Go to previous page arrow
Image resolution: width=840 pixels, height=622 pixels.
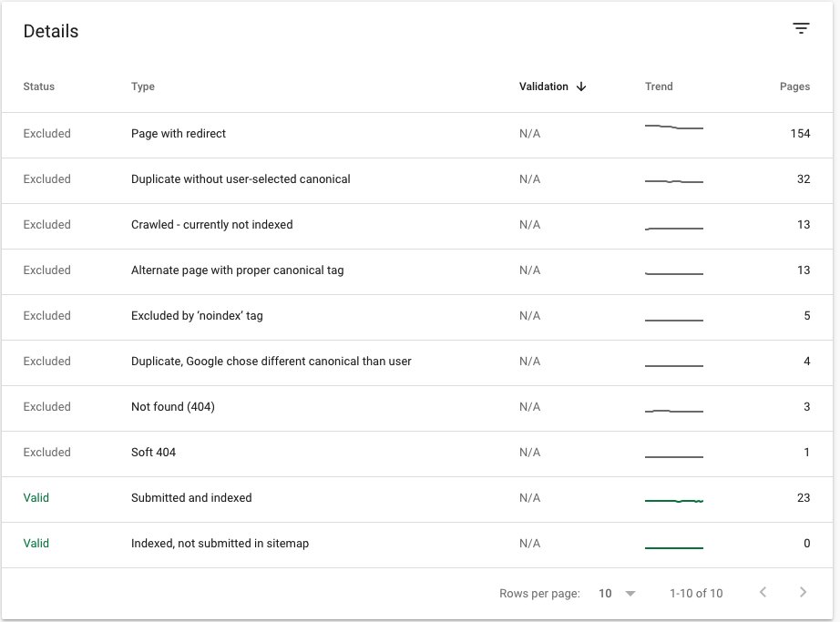click(x=763, y=592)
